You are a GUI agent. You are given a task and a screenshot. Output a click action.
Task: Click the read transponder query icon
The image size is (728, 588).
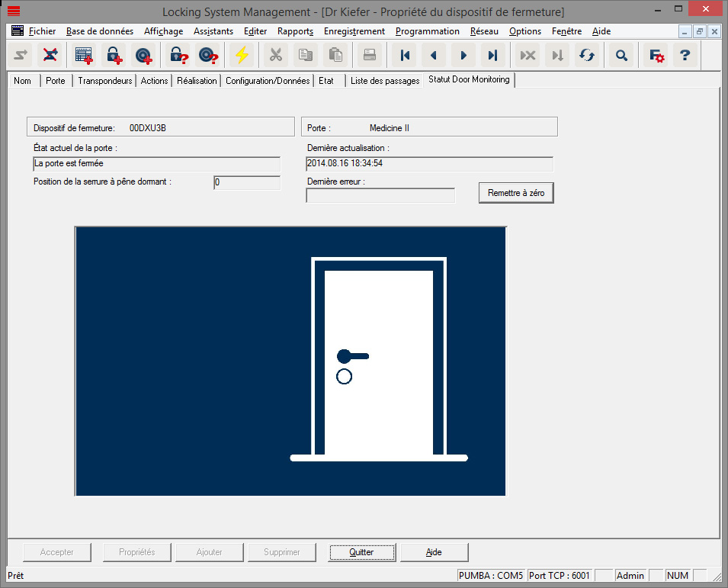[x=207, y=55]
